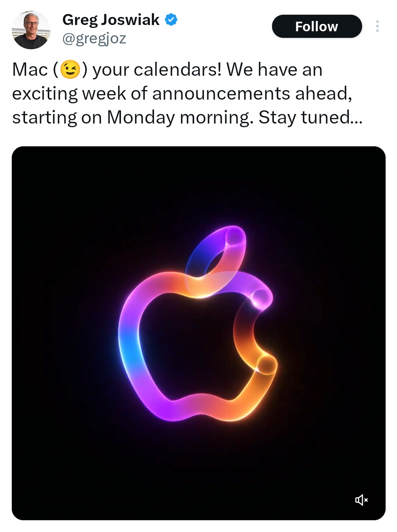Viewport: 397px width, 532px height.
Task: Click "exciting week" in the tweet text
Action: pos(69,93)
